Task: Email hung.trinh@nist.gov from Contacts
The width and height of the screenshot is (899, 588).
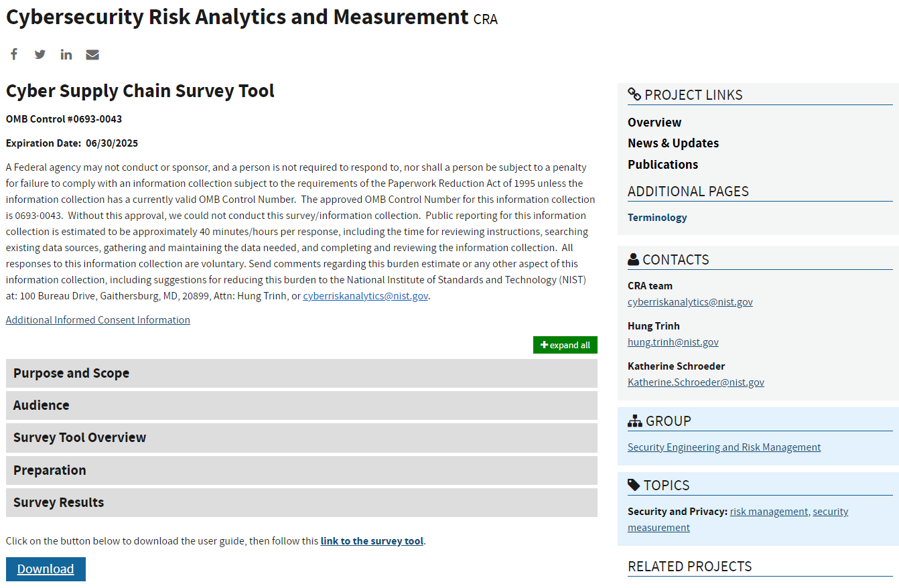Action: pyautogui.click(x=673, y=342)
